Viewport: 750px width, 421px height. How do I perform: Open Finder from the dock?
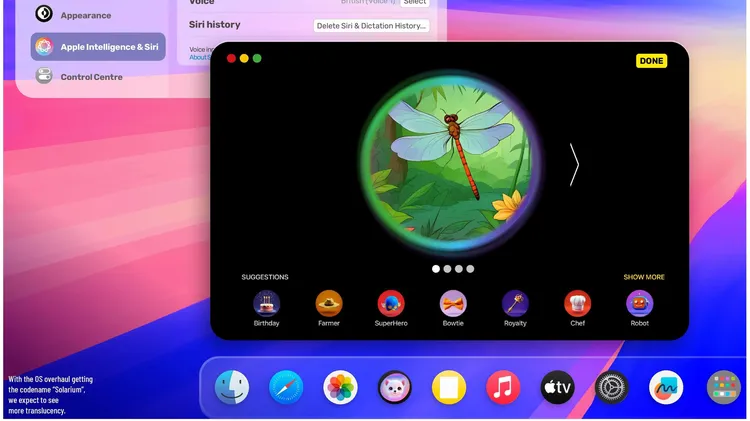tap(232, 387)
